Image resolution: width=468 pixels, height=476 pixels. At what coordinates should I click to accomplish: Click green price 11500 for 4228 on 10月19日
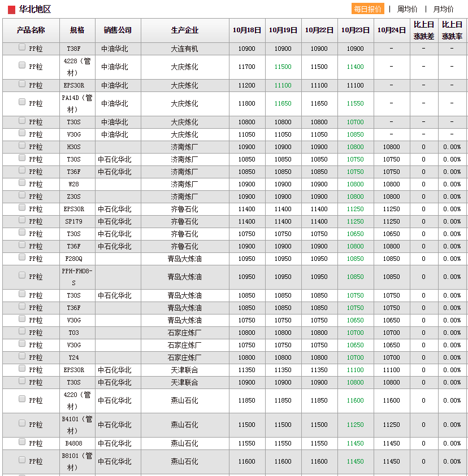(283, 67)
